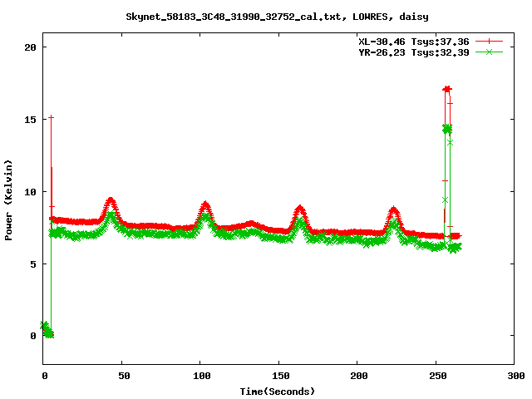Image resolution: width=532 pixels, height=399 pixels.
Task: Click the first peak near 43 seconds
Action: [x=111, y=200]
